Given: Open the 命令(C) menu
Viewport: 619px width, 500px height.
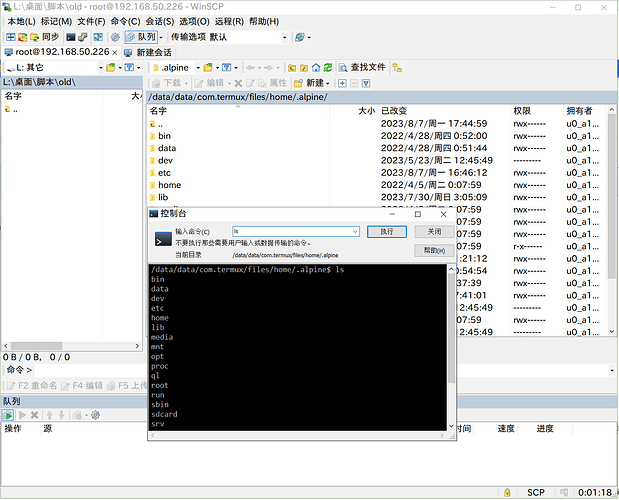Looking at the screenshot, I should (x=125, y=21).
